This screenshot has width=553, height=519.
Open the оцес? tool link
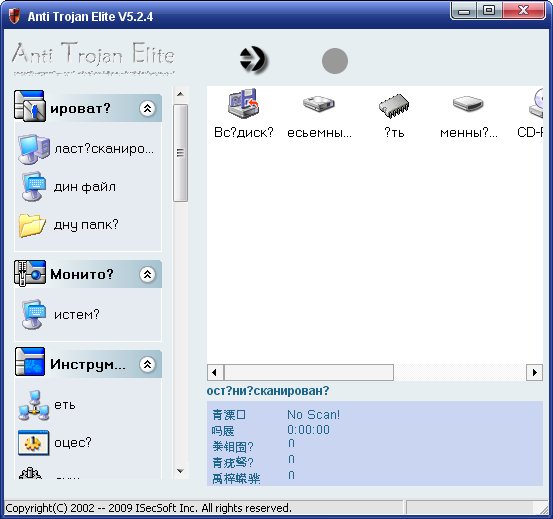click(x=72, y=442)
